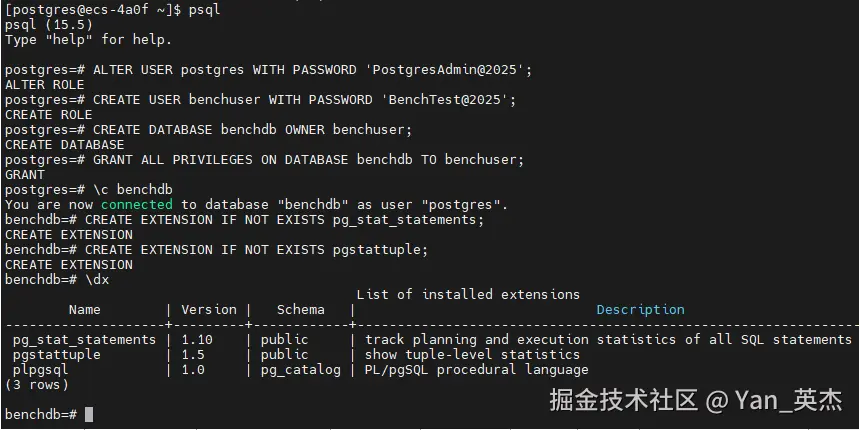Click the \c benchdb command text
The width and height of the screenshot is (859, 430).
tap(132, 189)
